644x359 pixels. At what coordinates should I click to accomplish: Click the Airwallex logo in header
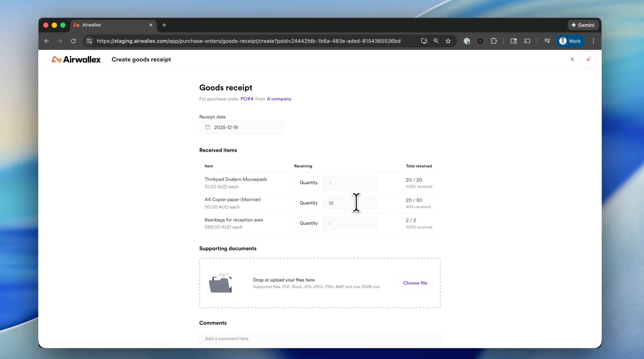pos(76,59)
